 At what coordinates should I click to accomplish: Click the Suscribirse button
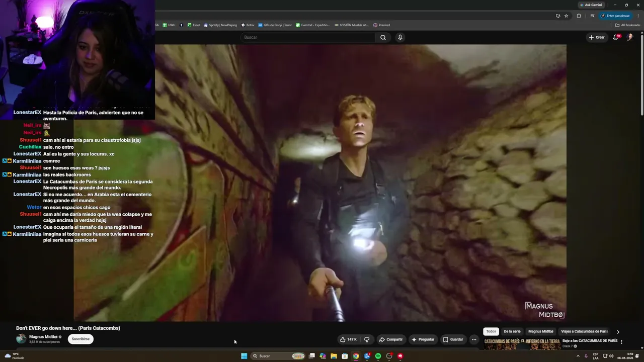(80, 339)
